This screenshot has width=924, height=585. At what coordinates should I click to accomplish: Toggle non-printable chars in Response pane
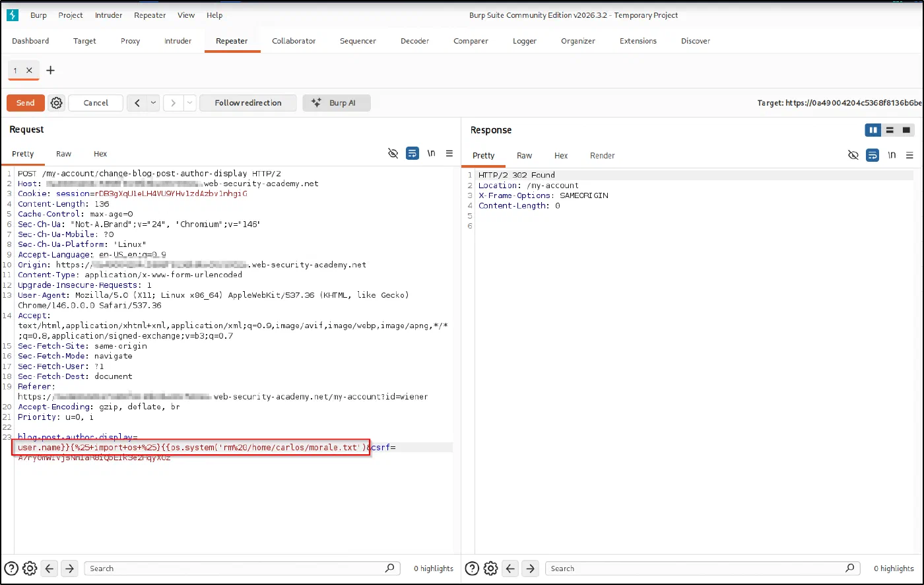pyautogui.click(x=892, y=155)
